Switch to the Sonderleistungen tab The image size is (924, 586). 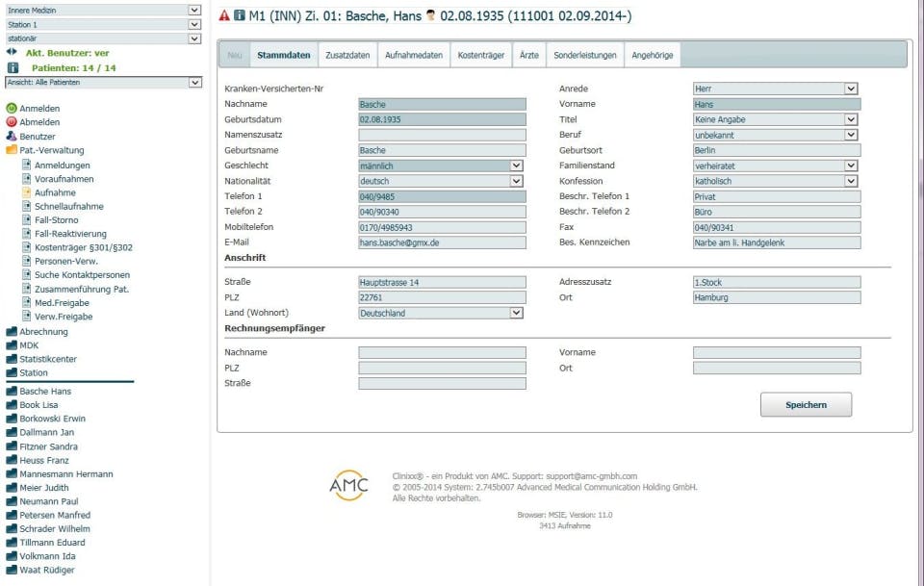585,55
